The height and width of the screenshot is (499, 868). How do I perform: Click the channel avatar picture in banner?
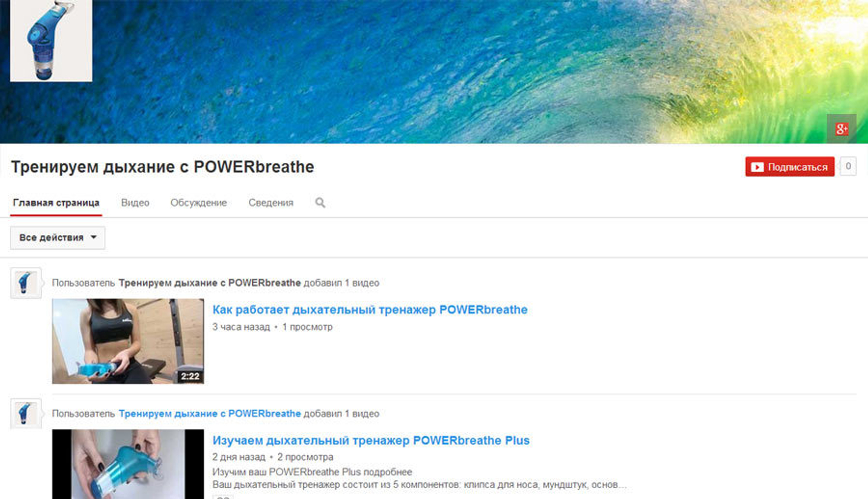tap(51, 40)
